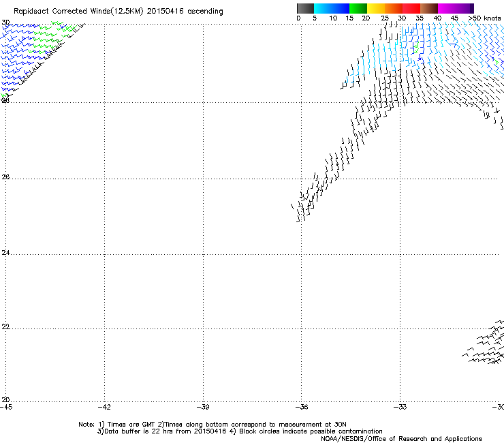Click the legend scale value '45'
This screenshot has width=504, height=443.
(x=454, y=18)
